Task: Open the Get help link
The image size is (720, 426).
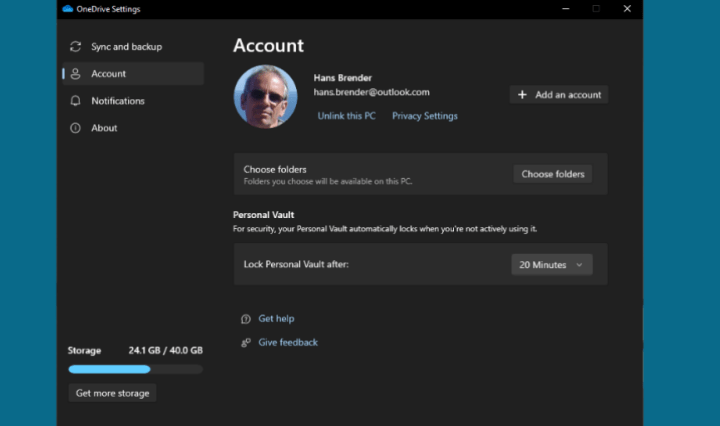Action: pos(276,319)
